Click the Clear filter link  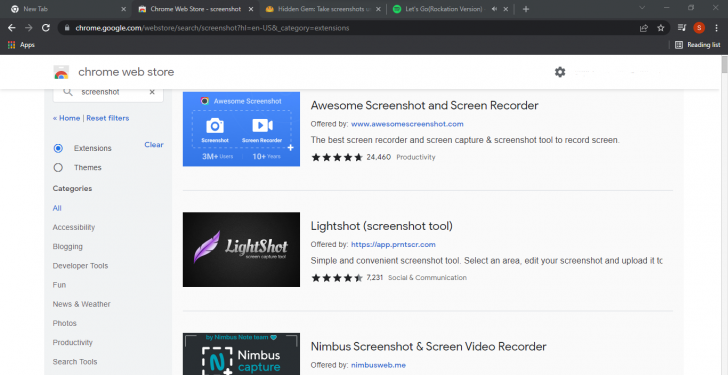(x=154, y=145)
